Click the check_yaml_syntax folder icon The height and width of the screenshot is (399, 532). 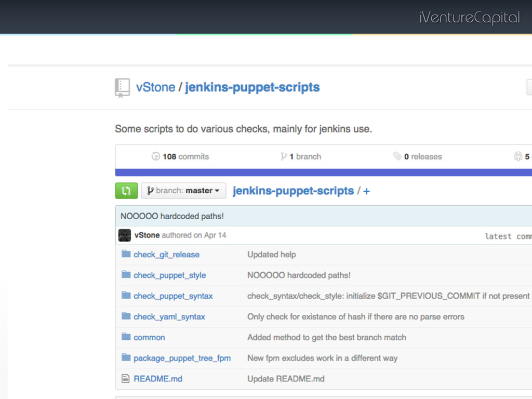126,316
